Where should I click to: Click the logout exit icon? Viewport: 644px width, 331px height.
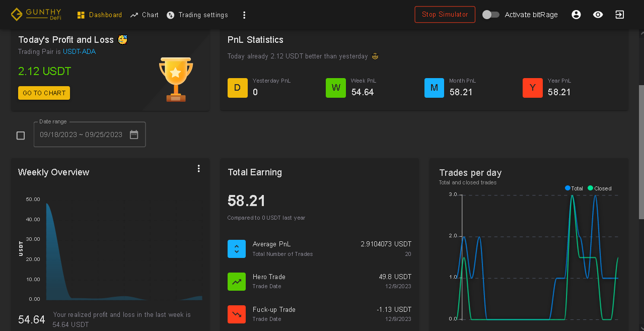pyautogui.click(x=619, y=15)
